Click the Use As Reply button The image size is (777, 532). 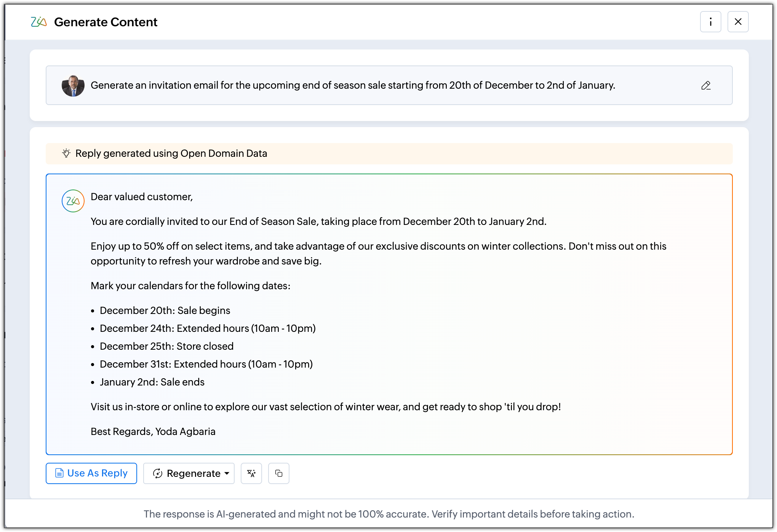(x=91, y=473)
